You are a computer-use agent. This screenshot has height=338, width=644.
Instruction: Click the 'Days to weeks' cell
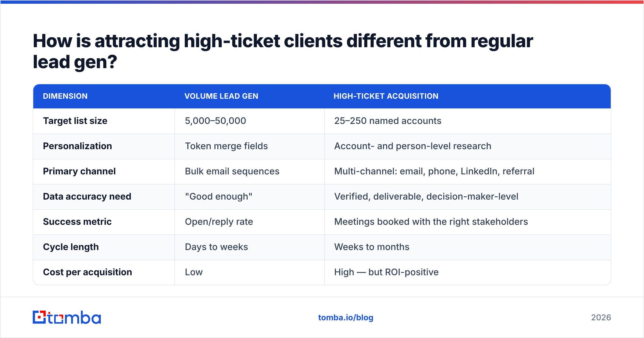pyautogui.click(x=216, y=247)
